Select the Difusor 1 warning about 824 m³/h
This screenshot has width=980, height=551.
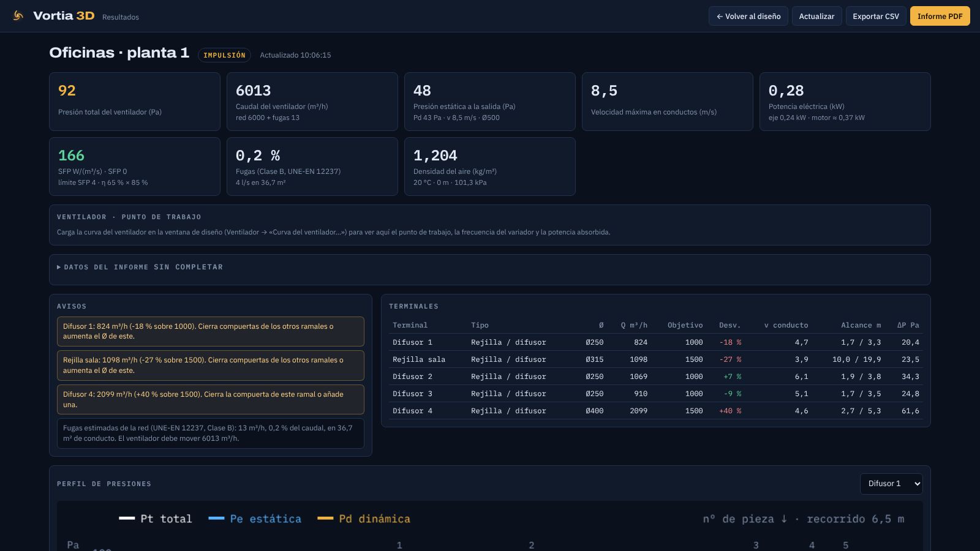(x=211, y=331)
